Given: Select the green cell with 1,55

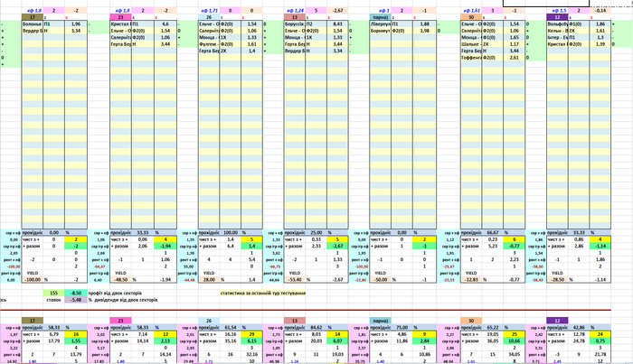Looking at the screenshot, I should [76, 341].
